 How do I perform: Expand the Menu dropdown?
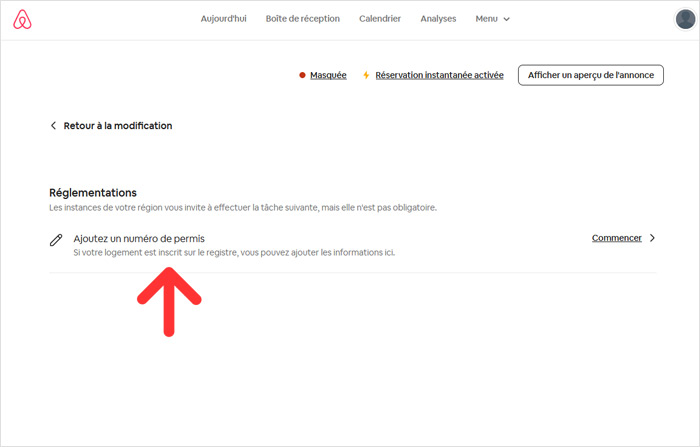coord(492,19)
